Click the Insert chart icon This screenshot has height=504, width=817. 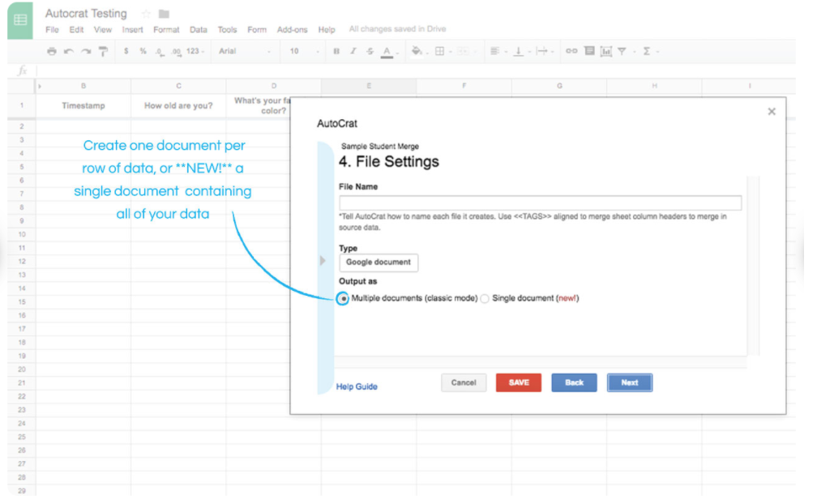pyautogui.click(x=606, y=51)
